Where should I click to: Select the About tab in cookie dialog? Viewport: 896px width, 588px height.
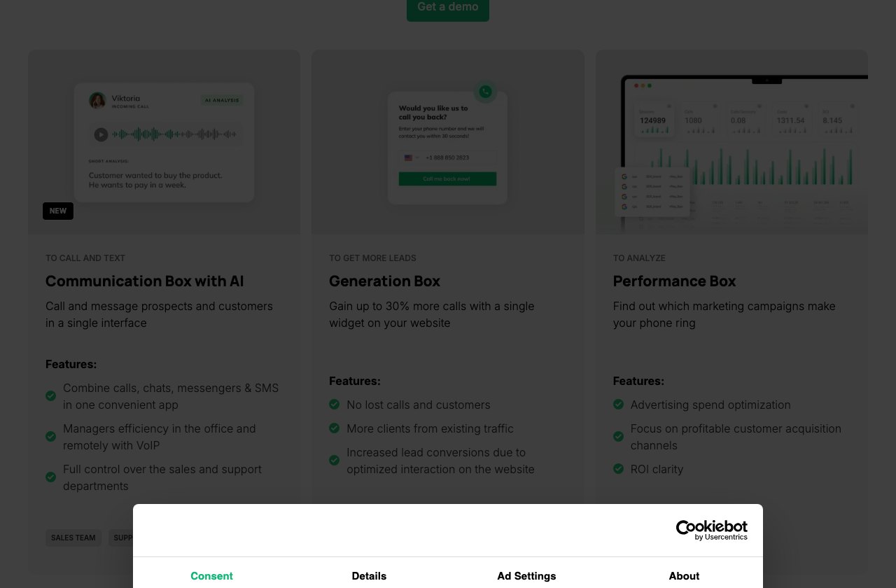[x=684, y=576]
